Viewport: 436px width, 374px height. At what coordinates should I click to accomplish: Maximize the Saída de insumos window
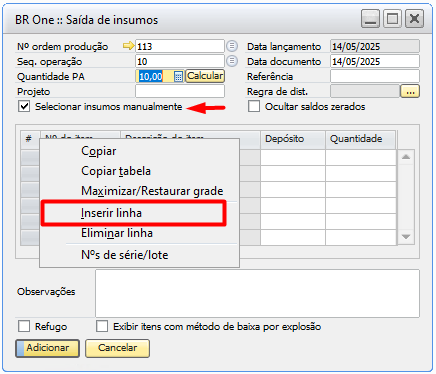(392, 18)
